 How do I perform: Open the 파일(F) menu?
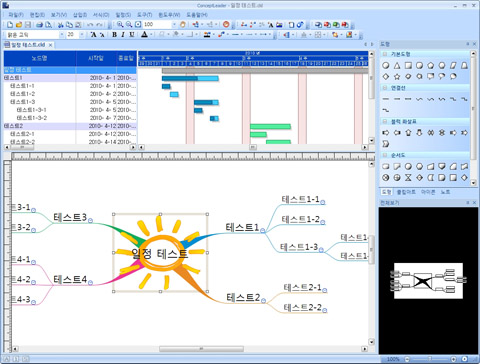16,15
